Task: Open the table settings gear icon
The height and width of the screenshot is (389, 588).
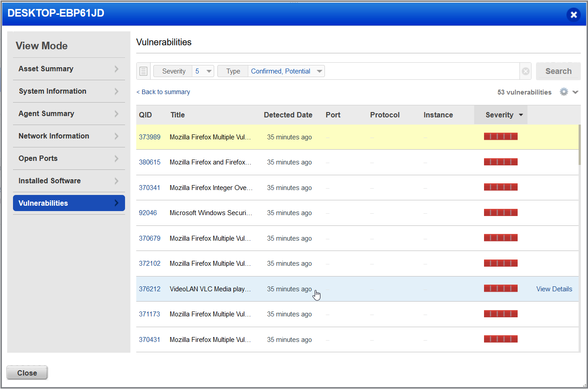Action: pyautogui.click(x=564, y=91)
